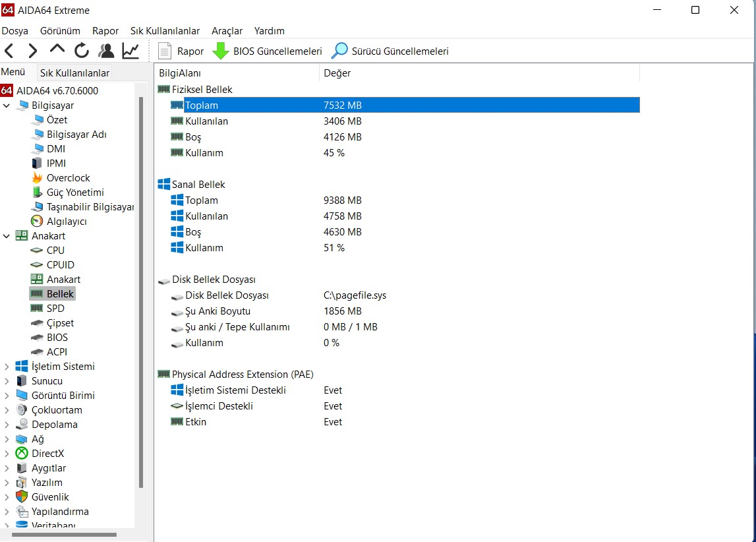The width and height of the screenshot is (756, 542).
Task: Open the DMI tree icon
Action: [38, 148]
